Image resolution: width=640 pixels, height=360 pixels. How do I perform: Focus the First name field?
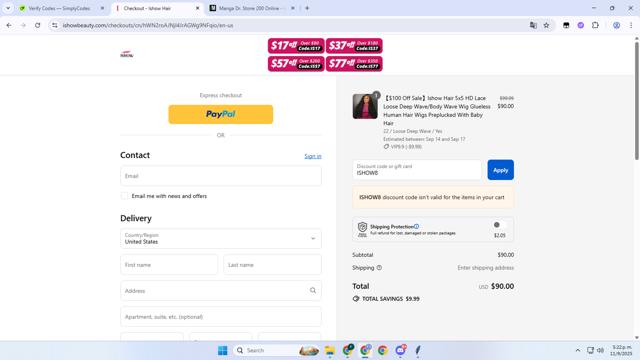point(169,264)
